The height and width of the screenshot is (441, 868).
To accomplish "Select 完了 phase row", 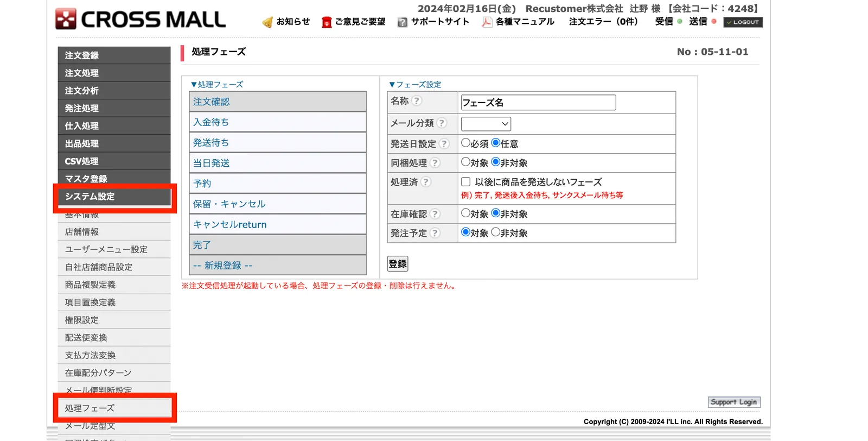I will pos(278,245).
